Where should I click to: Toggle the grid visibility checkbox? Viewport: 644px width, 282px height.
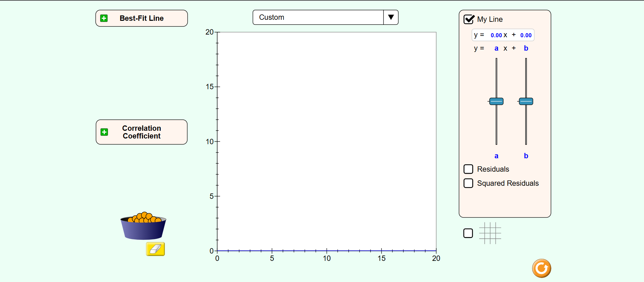click(468, 233)
